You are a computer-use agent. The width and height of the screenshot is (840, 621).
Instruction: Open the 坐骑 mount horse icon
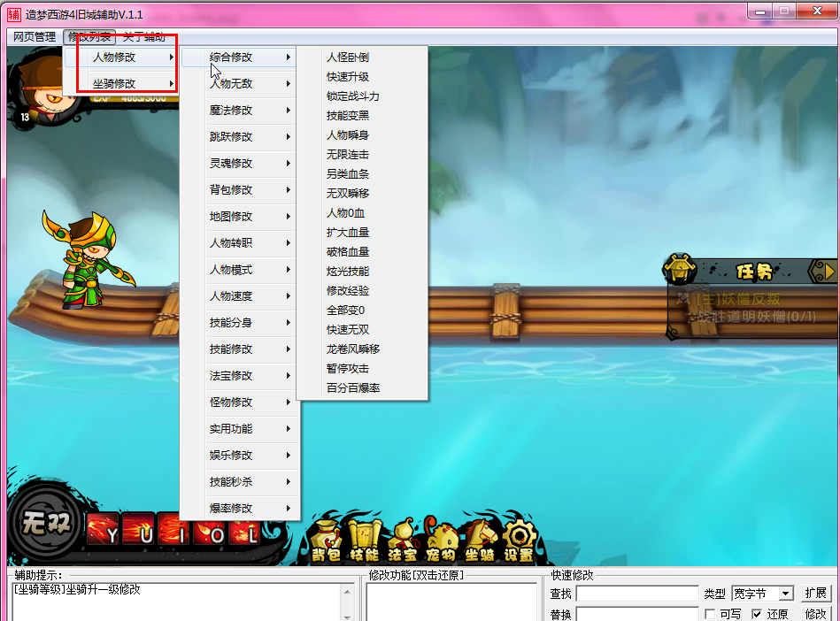pos(480,540)
